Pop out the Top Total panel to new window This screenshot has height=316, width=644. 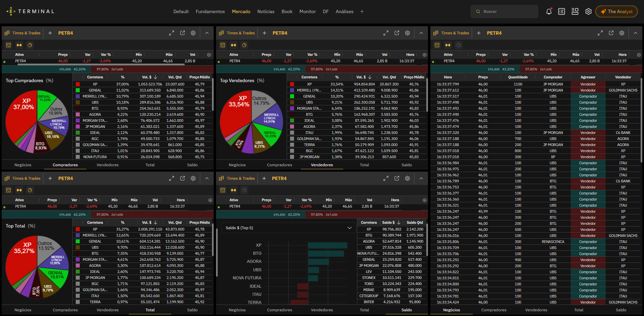click(x=182, y=178)
